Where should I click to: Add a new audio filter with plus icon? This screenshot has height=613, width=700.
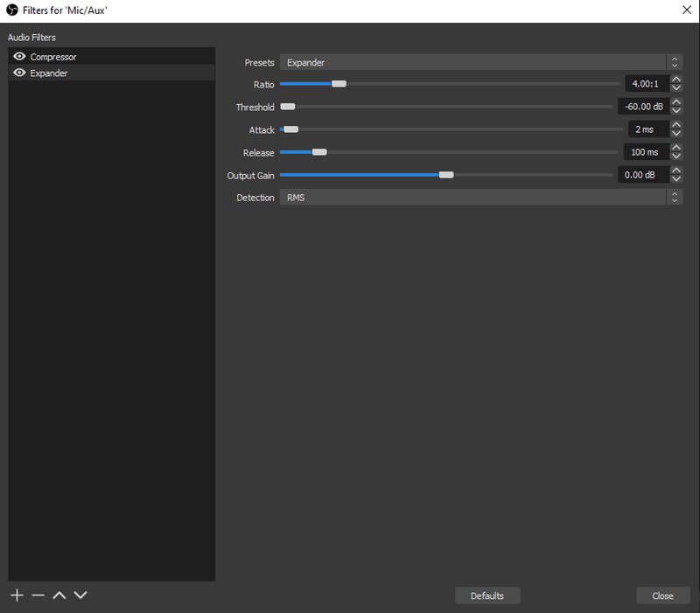(x=17, y=596)
